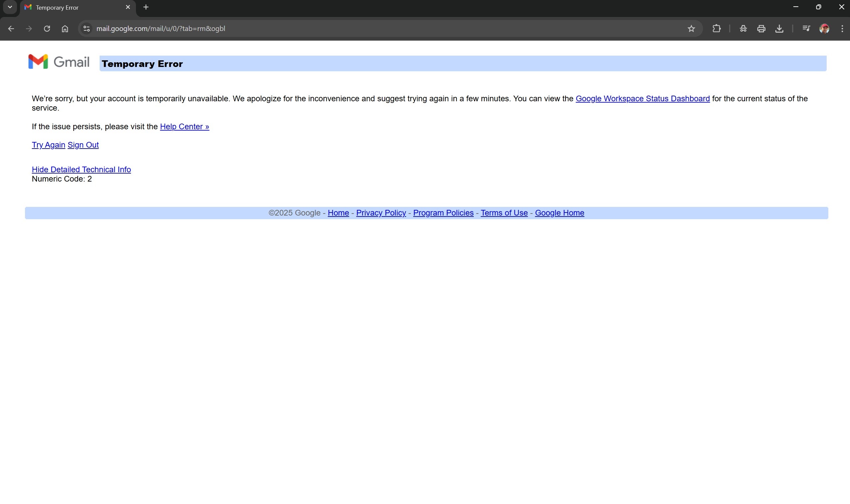Expand the tab search dropdown arrow
Image resolution: width=850 pixels, height=504 pixels.
tap(10, 7)
